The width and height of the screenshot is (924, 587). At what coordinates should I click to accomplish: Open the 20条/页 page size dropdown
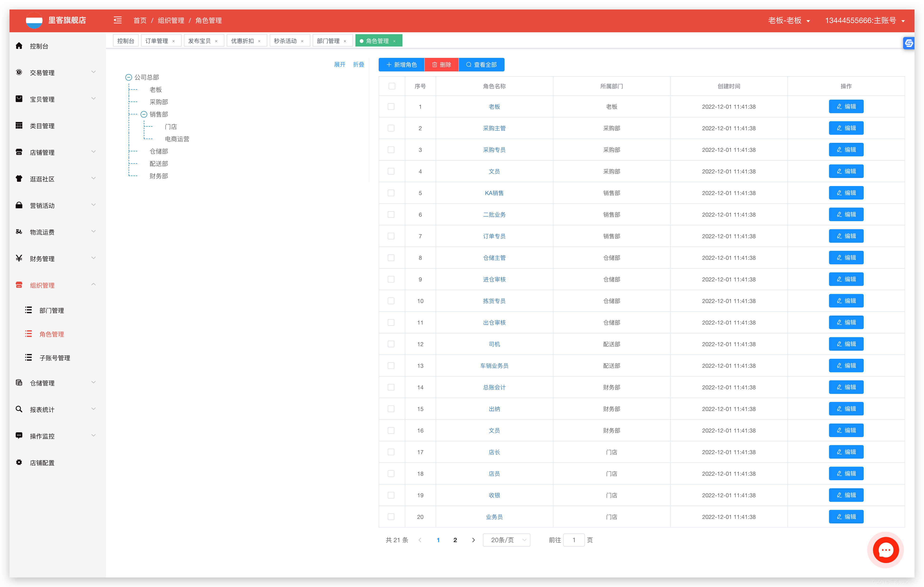(506, 540)
